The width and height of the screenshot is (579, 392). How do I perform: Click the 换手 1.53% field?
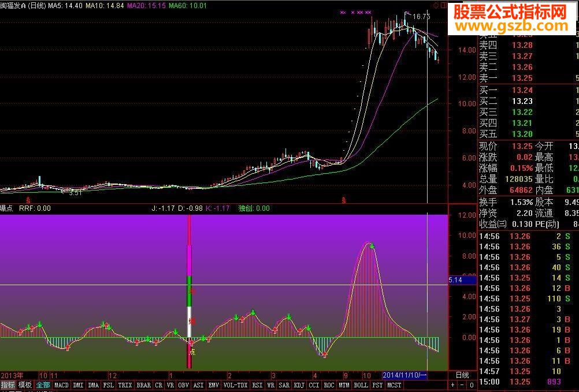click(x=506, y=202)
